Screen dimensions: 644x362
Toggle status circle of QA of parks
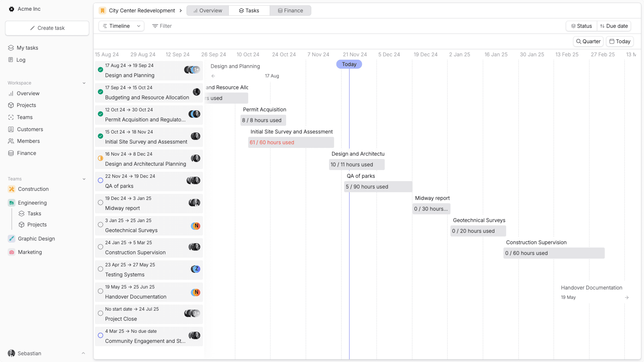pyautogui.click(x=100, y=180)
